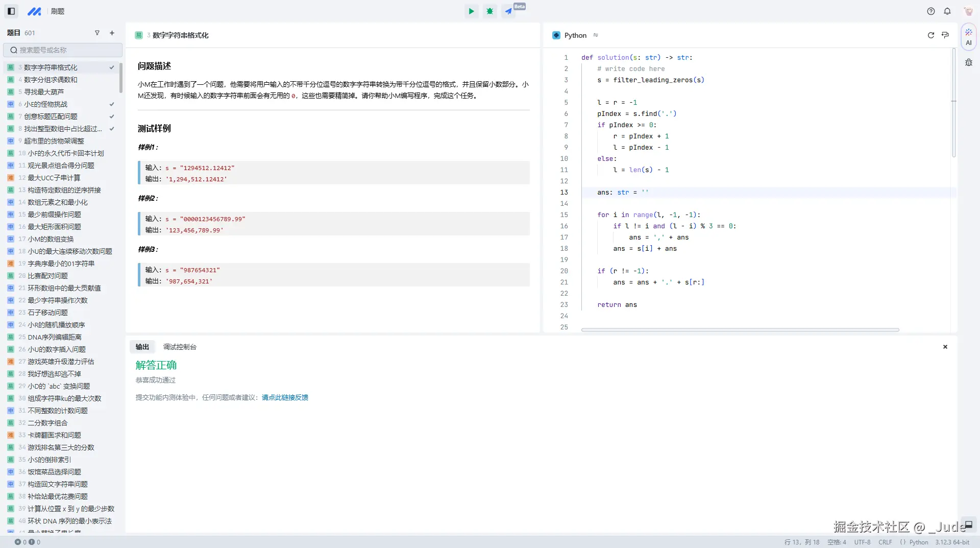Filter the problem list with funnel icon
The height and width of the screenshot is (548, 980).
(x=97, y=33)
